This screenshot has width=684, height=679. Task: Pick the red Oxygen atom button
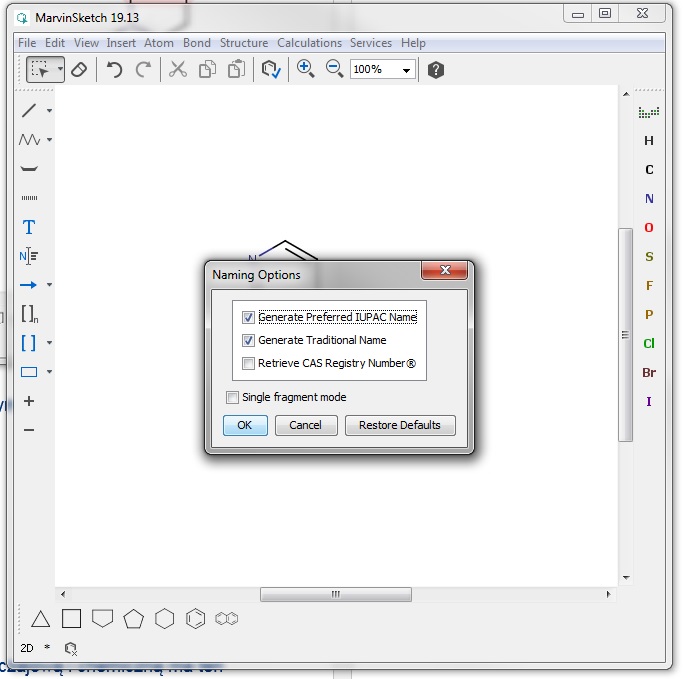pos(649,228)
